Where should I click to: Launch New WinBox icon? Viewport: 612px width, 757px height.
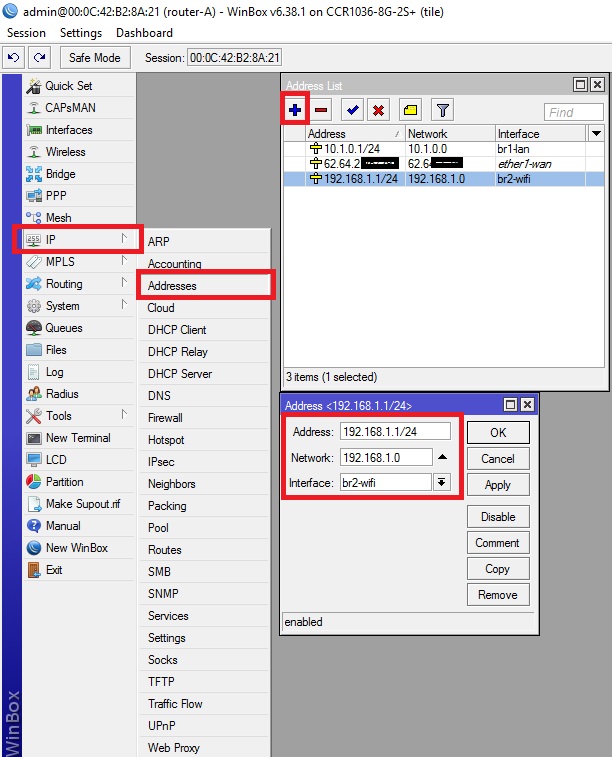(x=34, y=548)
